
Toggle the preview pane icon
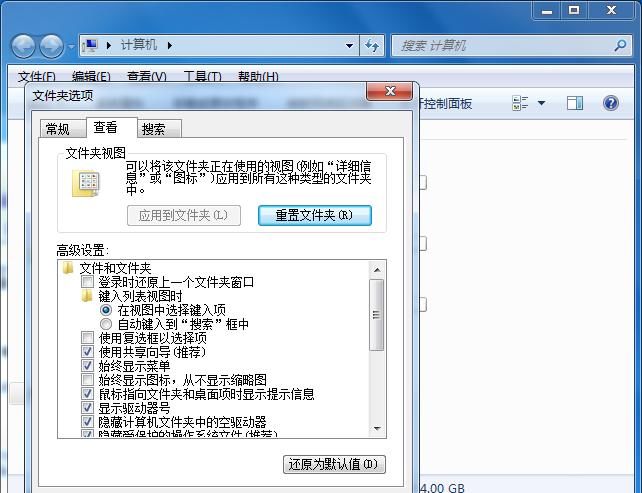pos(575,103)
